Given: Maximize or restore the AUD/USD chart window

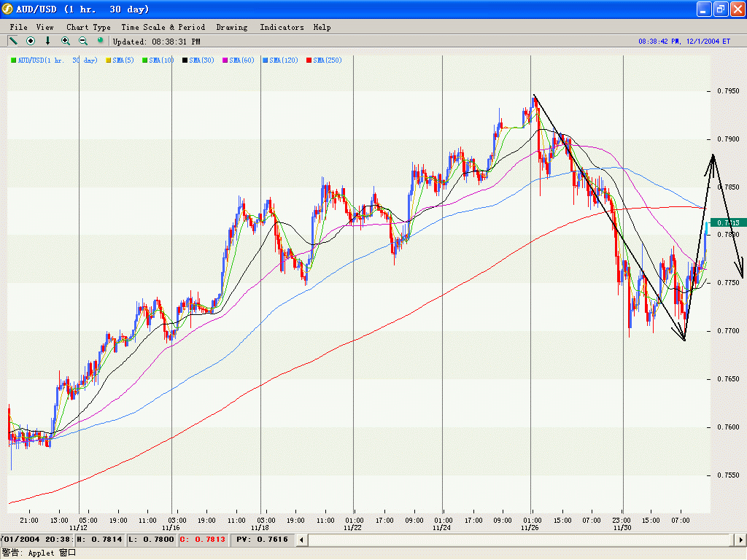Looking at the screenshot, I should pos(721,9).
